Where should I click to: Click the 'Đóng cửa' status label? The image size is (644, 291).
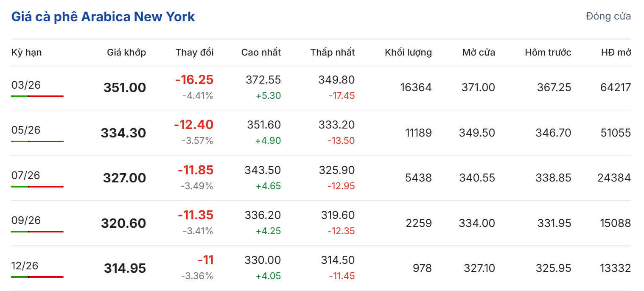coord(608,17)
